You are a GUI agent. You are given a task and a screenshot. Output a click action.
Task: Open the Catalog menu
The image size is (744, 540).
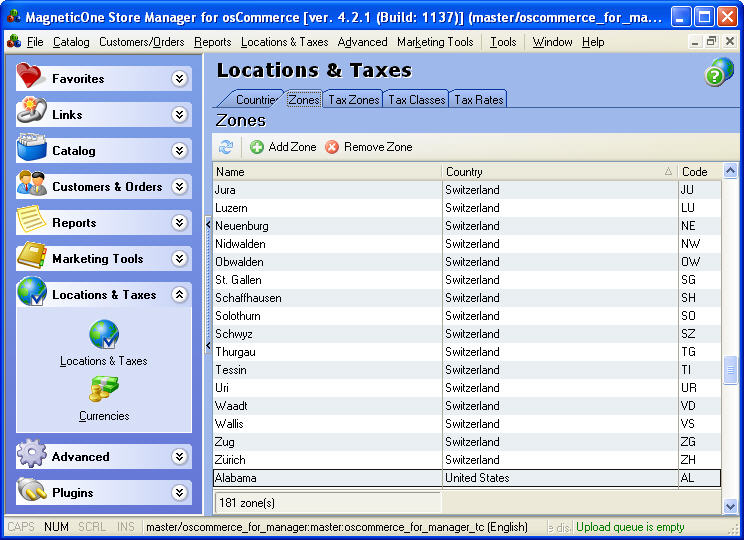[71, 42]
